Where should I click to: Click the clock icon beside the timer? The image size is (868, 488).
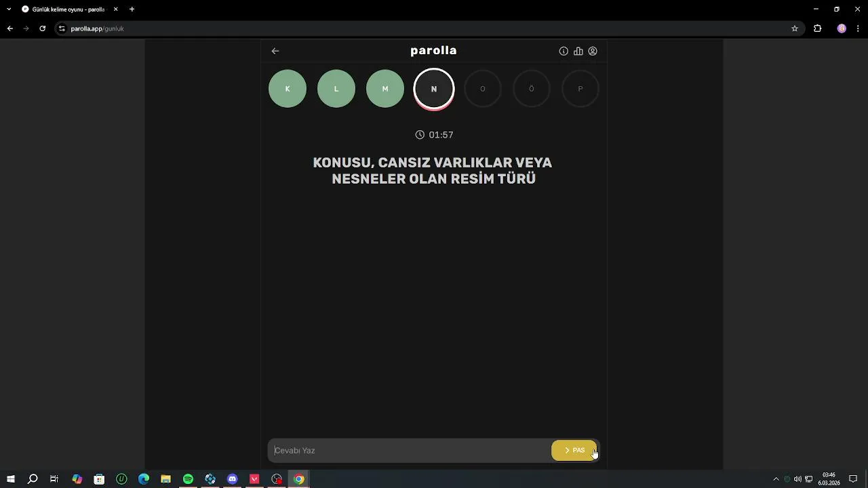pos(420,135)
